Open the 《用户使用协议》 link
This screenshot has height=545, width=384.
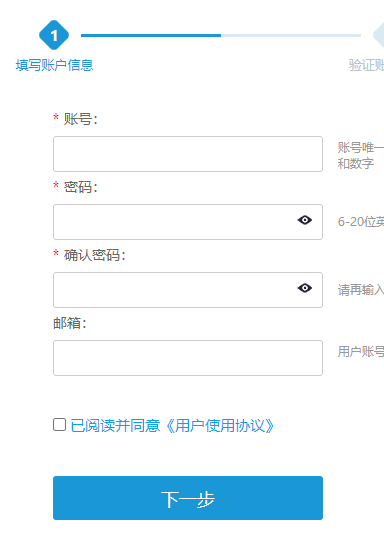tap(220, 426)
